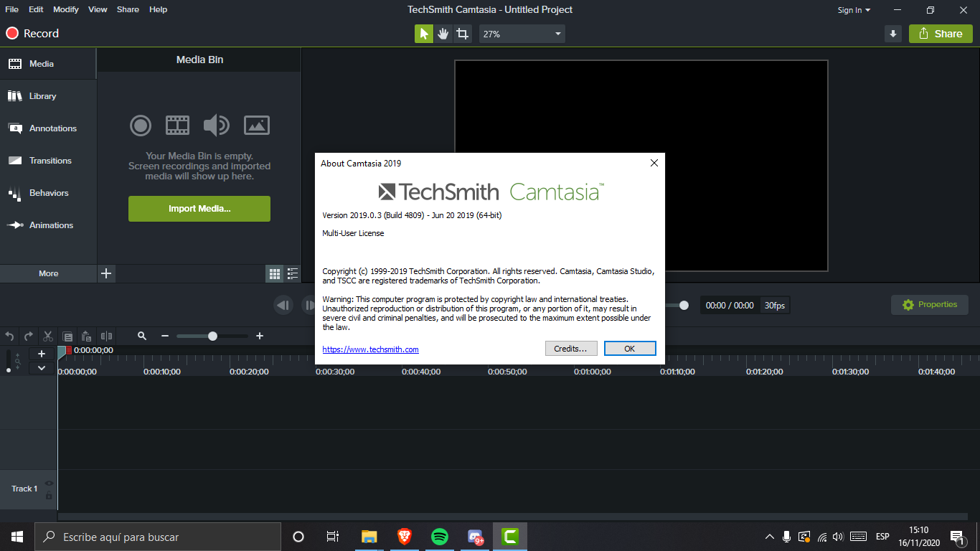Click the speaker audio icon in Media Bin
This screenshot has width=980, height=551.
click(x=216, y=126)
